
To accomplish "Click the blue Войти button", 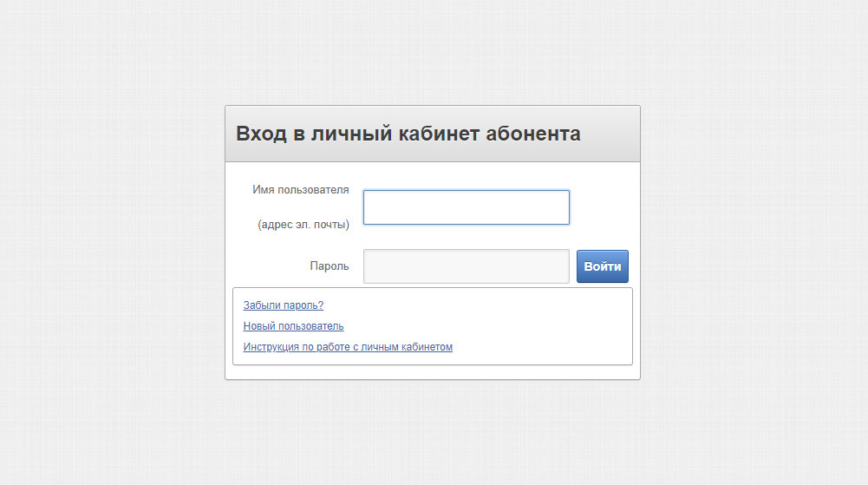I will click(x=603, y=266).
